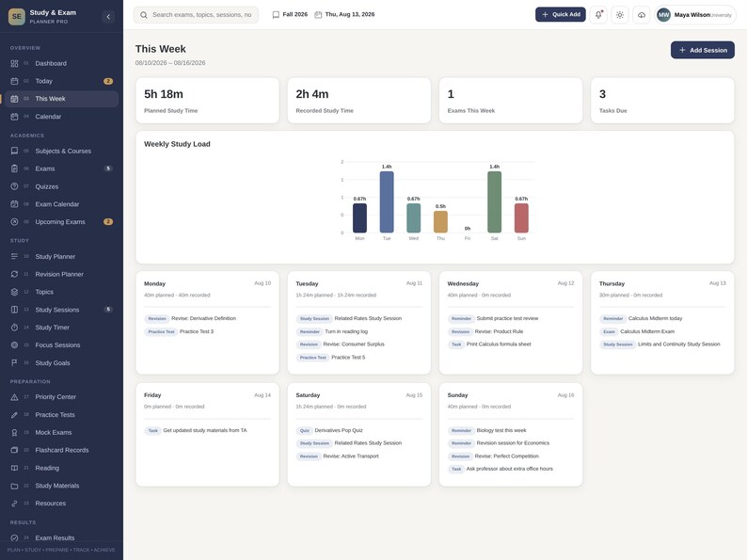The height and width of the screenshot is (560, 747).
Task: Click the Focus Sessions target icon
Action: tap(14, 345)
